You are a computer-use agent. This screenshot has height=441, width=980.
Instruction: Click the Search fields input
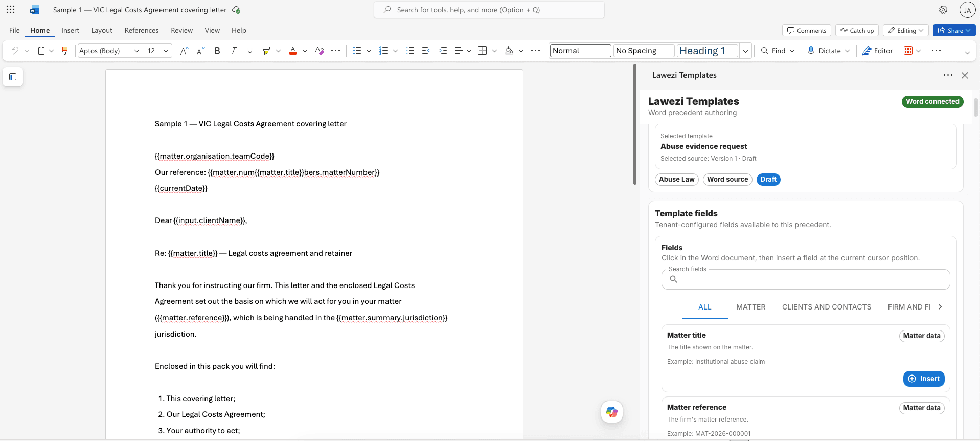point(806,279)
